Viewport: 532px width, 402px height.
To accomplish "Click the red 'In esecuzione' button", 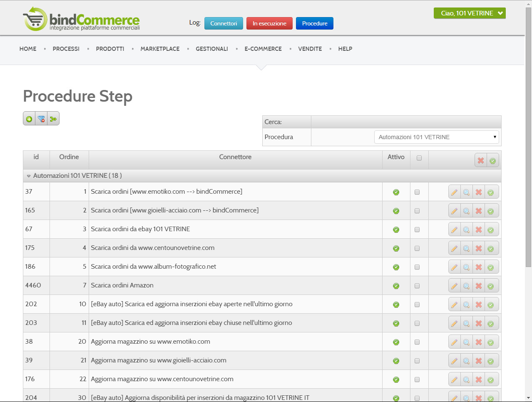I will [x=269, y=23].
